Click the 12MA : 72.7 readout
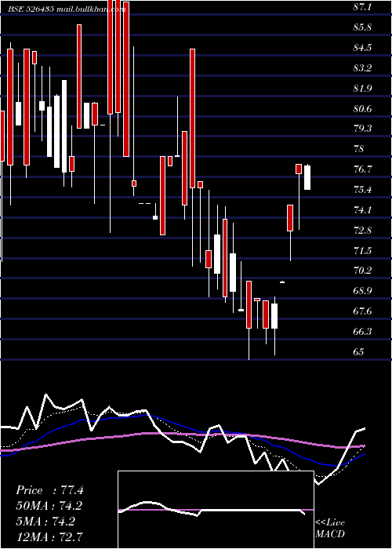392x549 pixels. pos(49,536)
